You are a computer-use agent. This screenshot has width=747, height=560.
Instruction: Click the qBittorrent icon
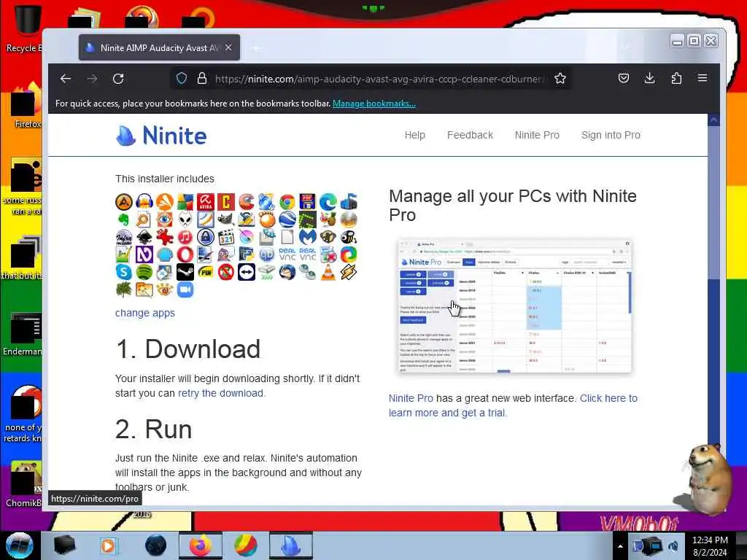click(267, 254)
